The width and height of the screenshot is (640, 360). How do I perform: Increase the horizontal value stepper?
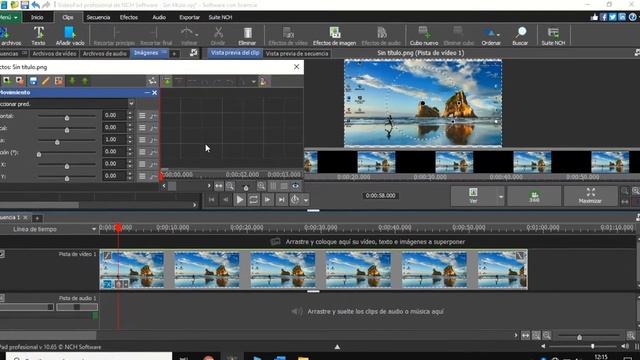(130, 113)
